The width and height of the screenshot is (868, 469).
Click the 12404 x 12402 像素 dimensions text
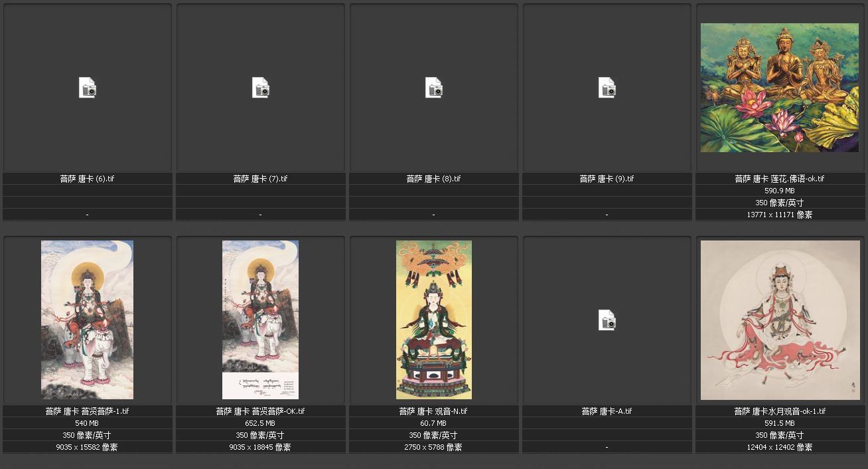click(780, 447)
